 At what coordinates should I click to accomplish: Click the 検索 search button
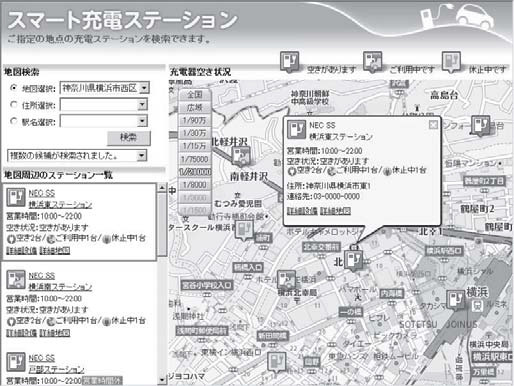point(129,137)
